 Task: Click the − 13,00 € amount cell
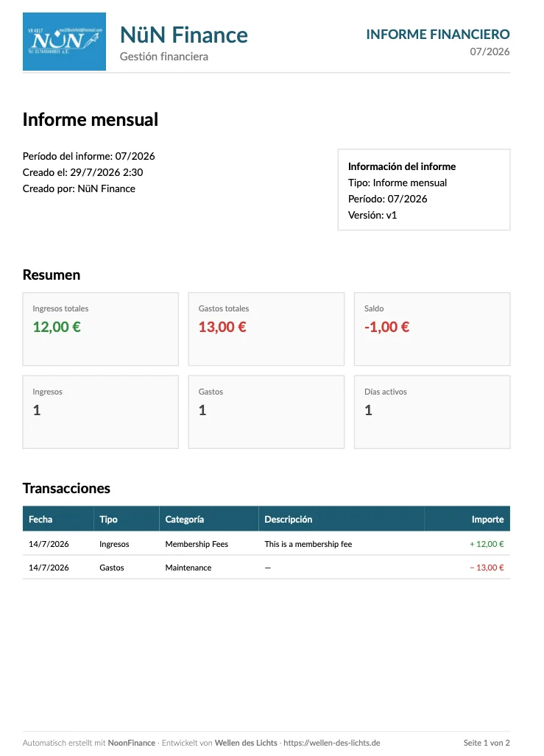tap(487, 568)
